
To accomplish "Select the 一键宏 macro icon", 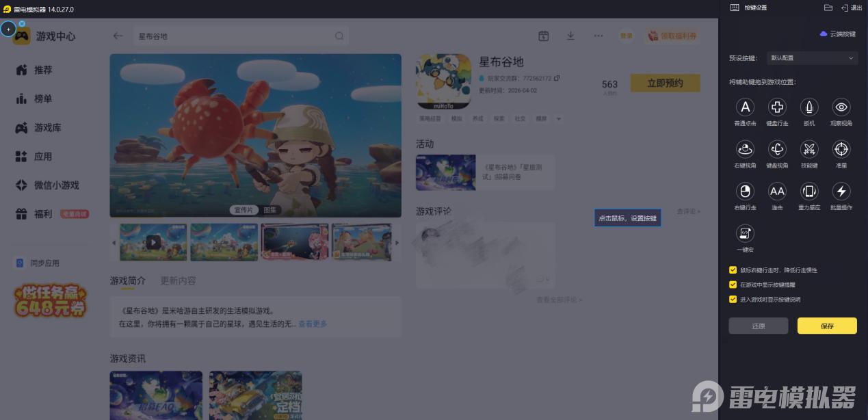I will pyautogui.click(x=745, y=233).
